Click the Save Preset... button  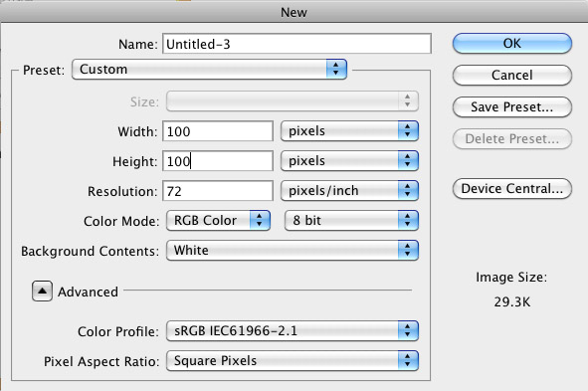click(512, 106)
